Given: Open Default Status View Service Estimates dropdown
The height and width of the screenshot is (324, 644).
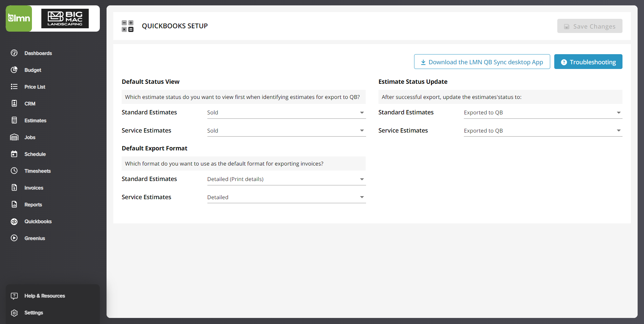Looking at the screenshot, I should coord(286,131).
